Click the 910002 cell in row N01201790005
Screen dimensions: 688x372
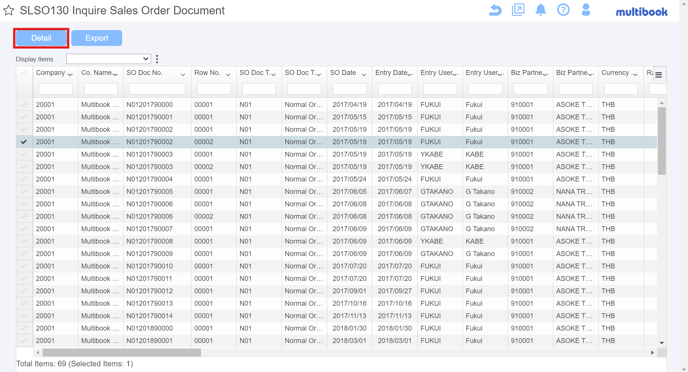522,192
